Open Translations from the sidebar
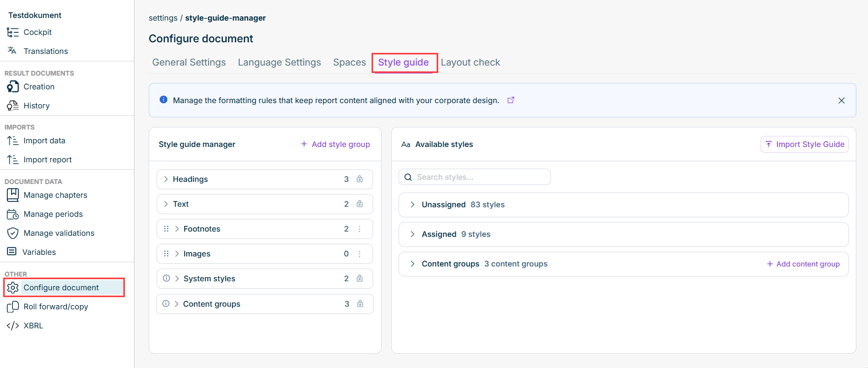 [x=46, y=51]
